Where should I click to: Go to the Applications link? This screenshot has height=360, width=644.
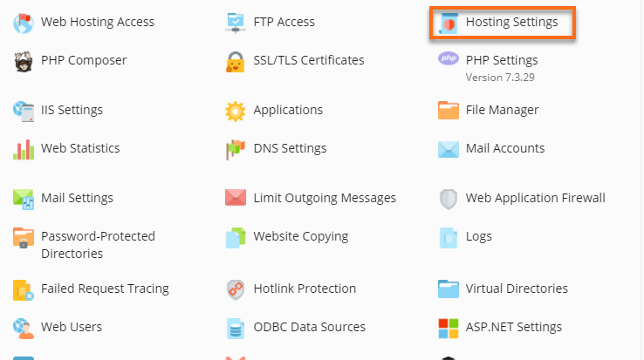click(288, 110)
